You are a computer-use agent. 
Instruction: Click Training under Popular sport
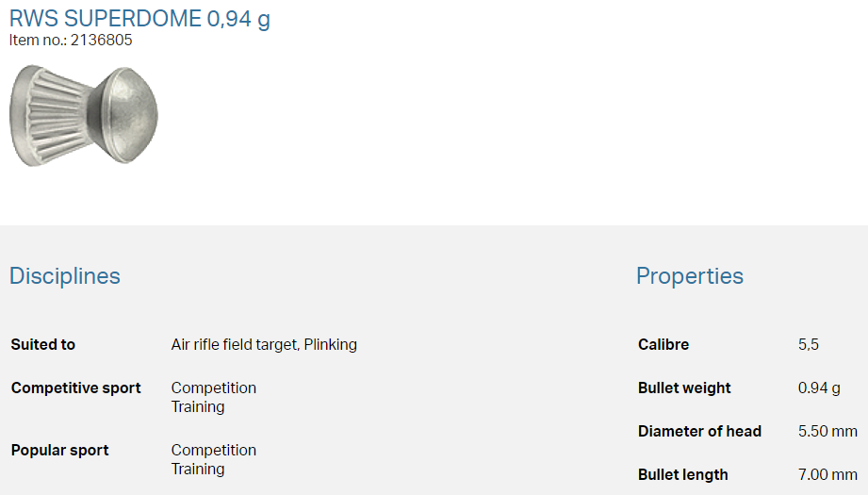coord(198,470)
